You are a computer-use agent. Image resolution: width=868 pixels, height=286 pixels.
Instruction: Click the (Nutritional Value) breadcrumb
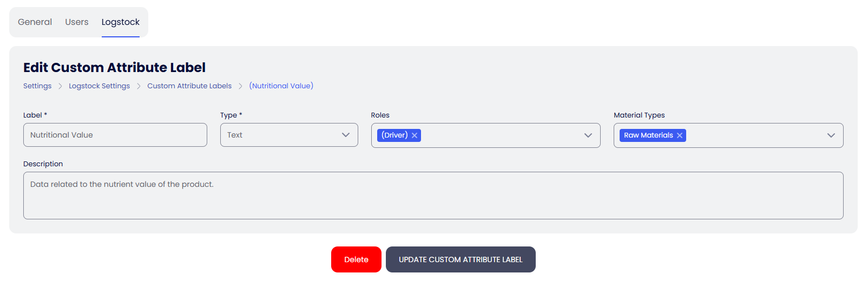pos(281,86)
